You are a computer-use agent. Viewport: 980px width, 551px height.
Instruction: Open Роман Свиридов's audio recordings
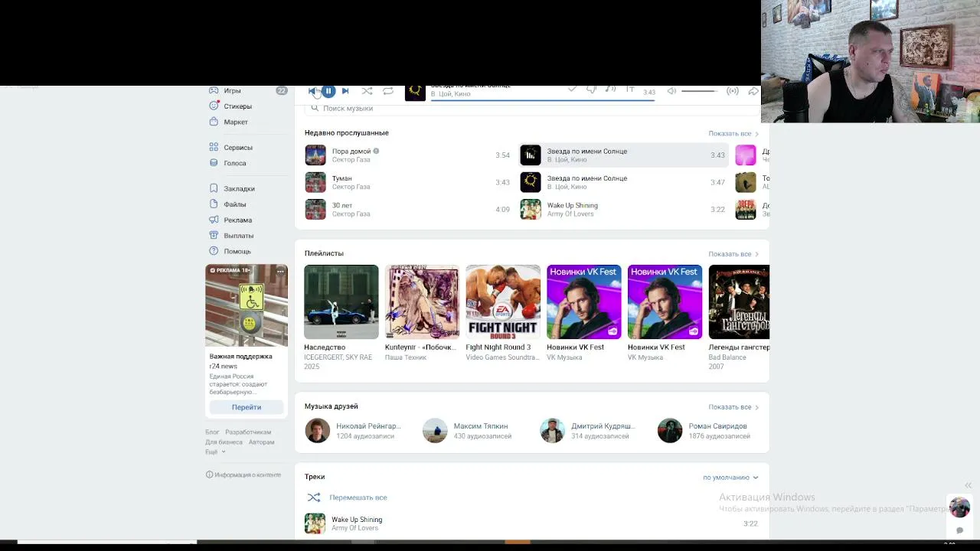[703, 431]
